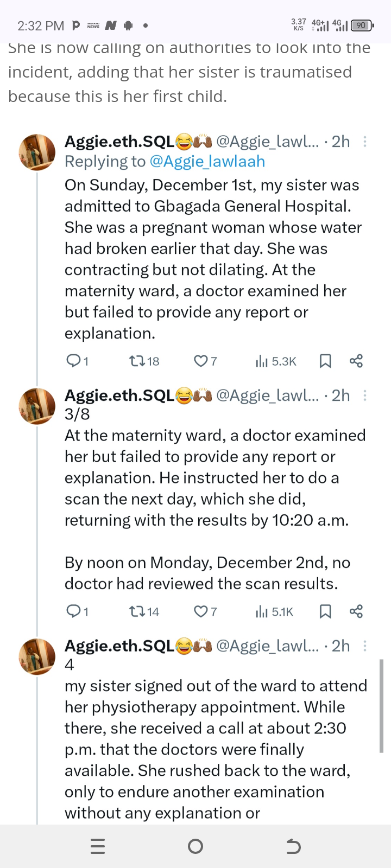This screenshot has width=391, height=868.
Task: Open more options on the 3/8 tweet
Action: (x=365, y=395)
